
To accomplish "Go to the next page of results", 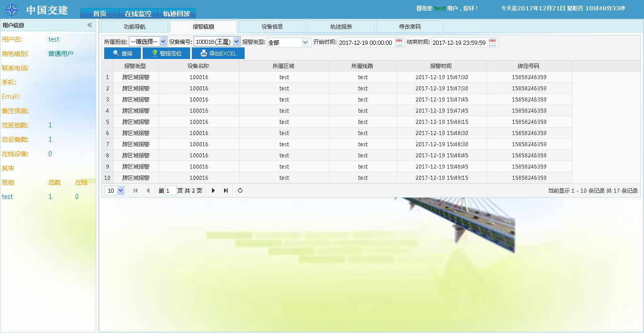I will (213, 190).
